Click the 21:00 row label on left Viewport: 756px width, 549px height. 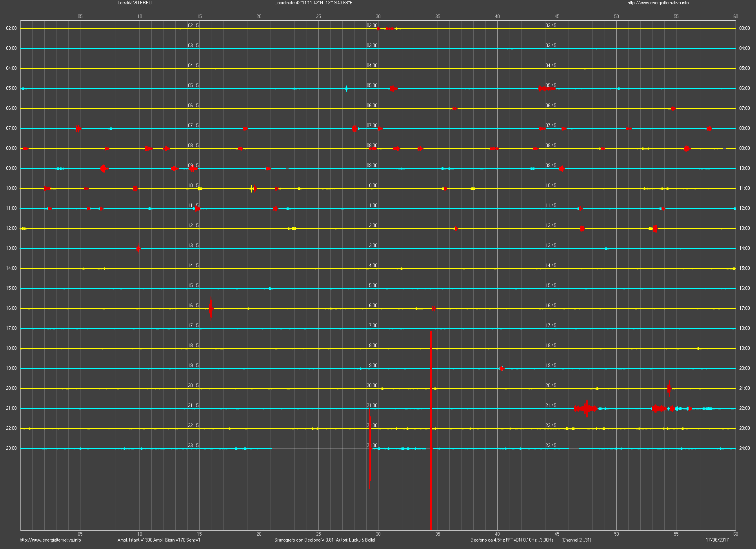(11, 409)
